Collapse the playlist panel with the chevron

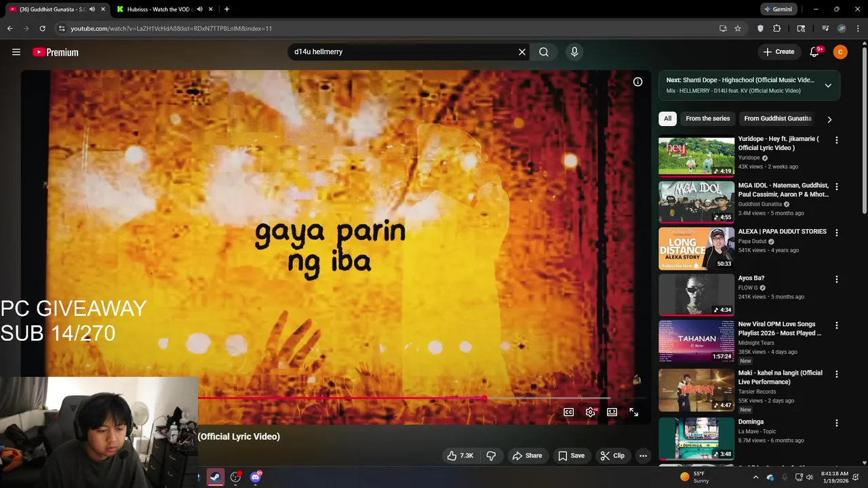click(x=828, y=85)
